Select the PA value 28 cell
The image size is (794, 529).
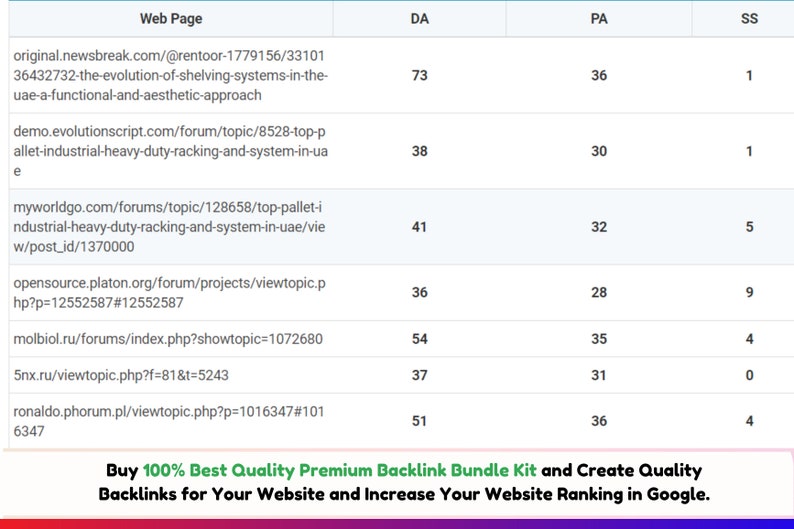tap(598, 293)
